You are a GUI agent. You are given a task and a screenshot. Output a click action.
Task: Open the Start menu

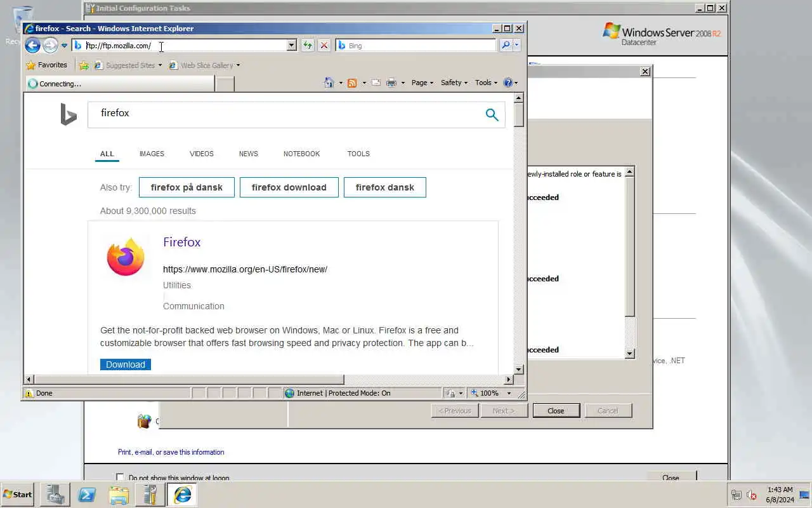click(17, 494)
